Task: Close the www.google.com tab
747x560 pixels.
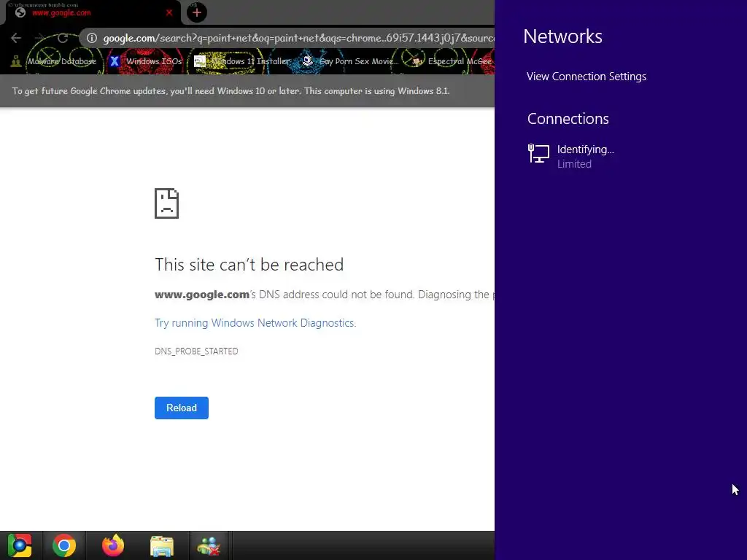Action: 169,13
